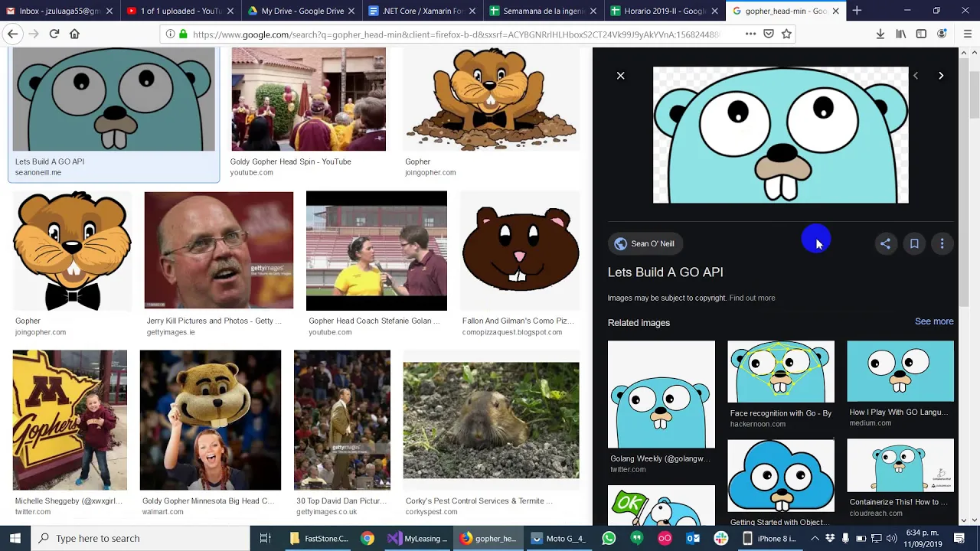980x551 pixels.
Task: Switch to the YouTube uploaded tab
Action: [181, 11]
